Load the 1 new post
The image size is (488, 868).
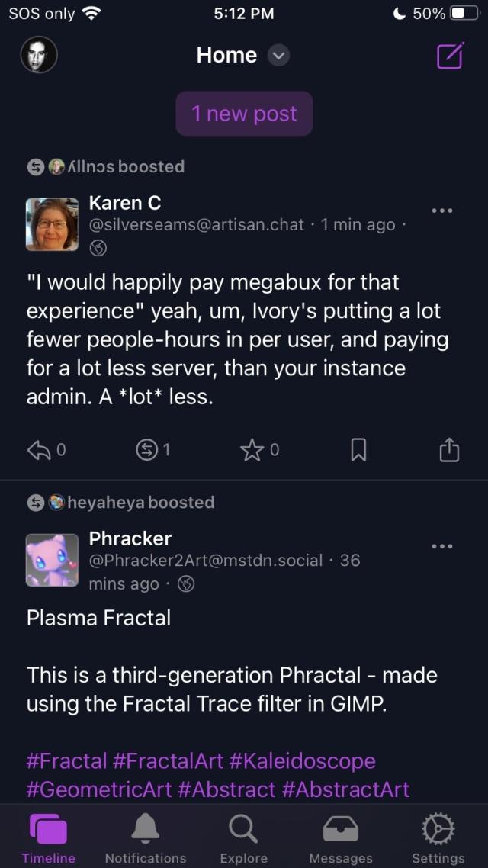244,113
